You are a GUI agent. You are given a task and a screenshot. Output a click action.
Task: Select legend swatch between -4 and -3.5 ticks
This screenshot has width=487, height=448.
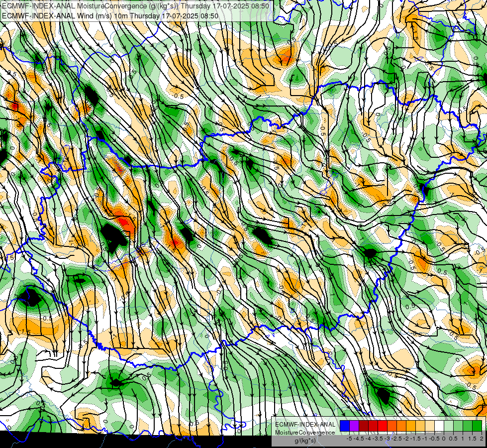pos(373,426)
